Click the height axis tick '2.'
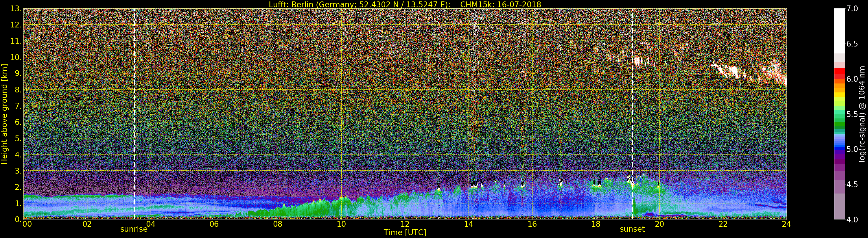The image size is (868, 238). (18, 187)
